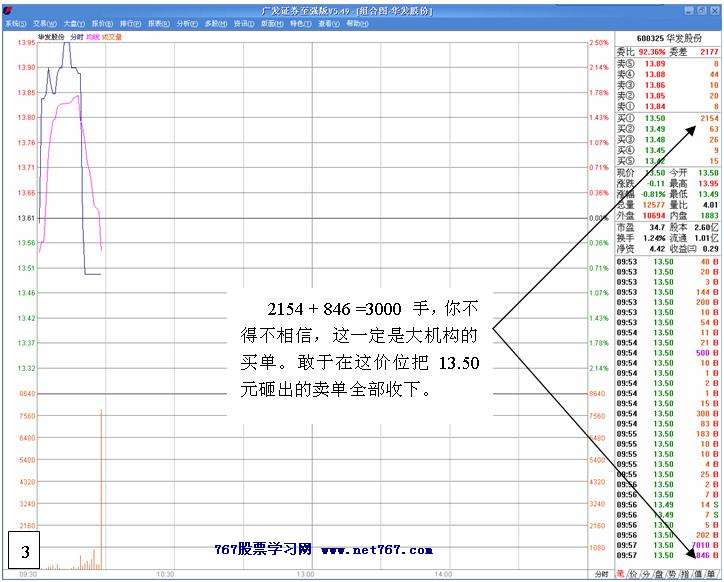The height and width of the screenshot is (582, 724).
Task: Select the 单 tab at bottom right
Action: coord(711,575)
